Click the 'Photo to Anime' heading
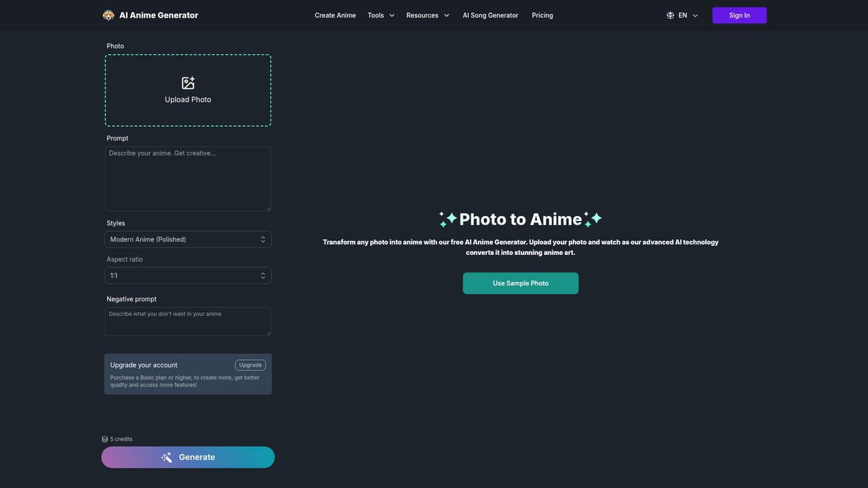Image resolution: width=868 pixels, height=488 pixels. point(521,219)
